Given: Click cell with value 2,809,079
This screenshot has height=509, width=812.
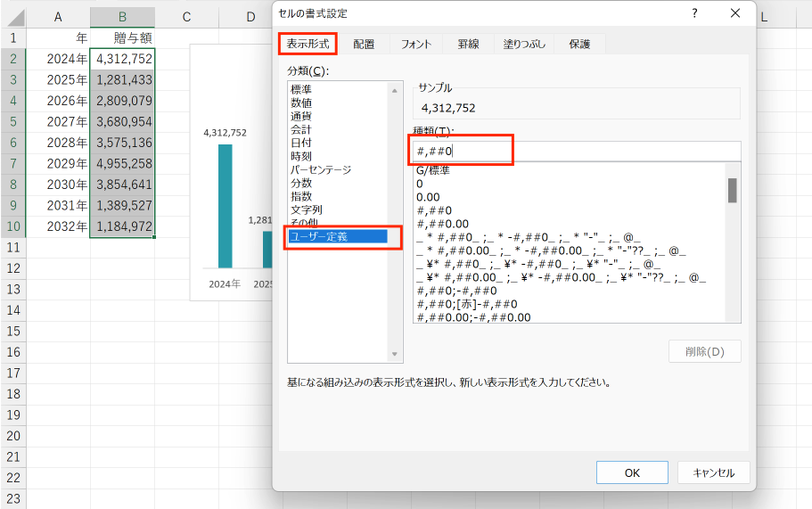Looking at the screenshot, I should click(x=122, y=101).
